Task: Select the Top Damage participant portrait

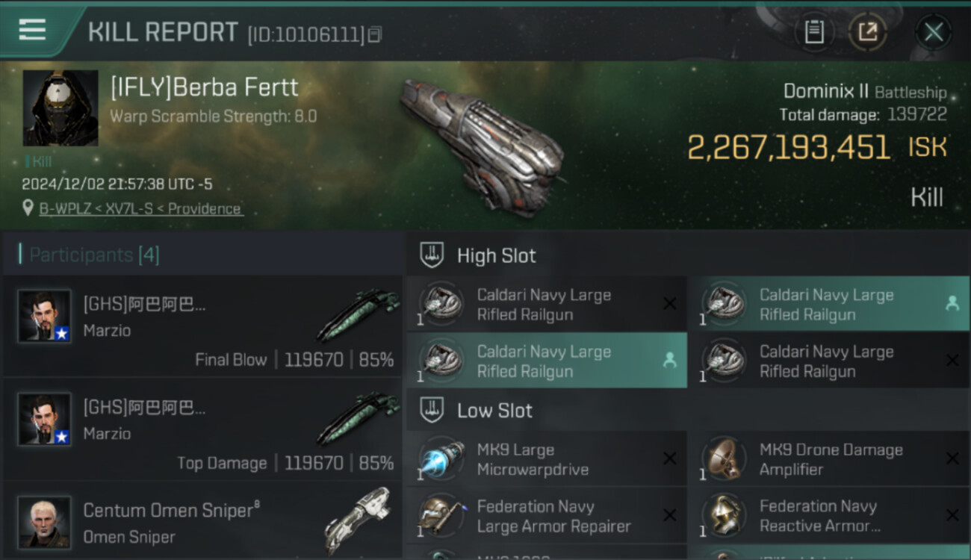Action: point(45,420)
